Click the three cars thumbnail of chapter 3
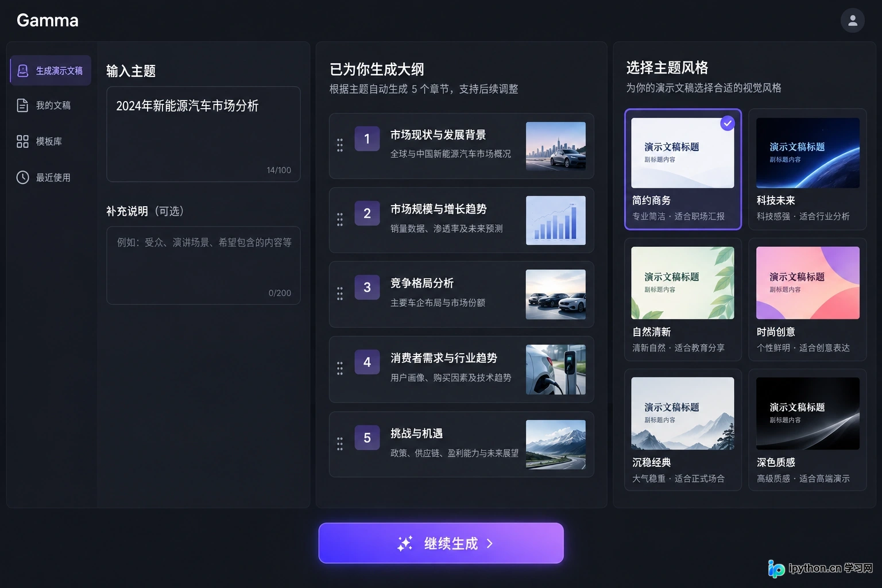882x588 pixels. point(556,295)
